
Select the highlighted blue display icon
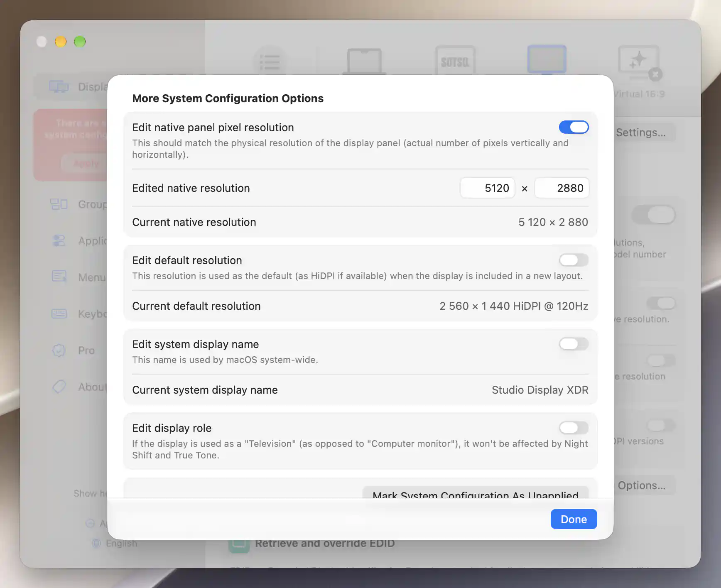(547, 60)
